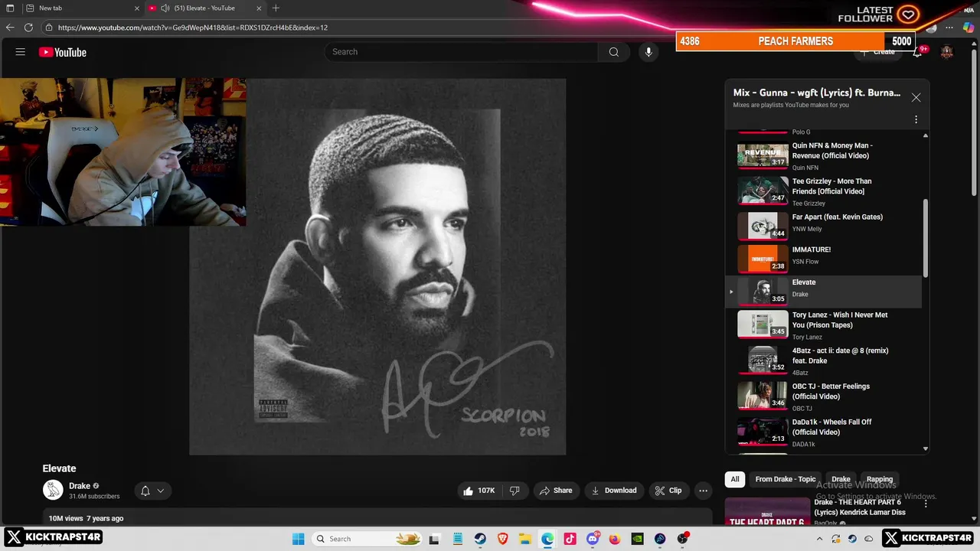Play 4Batz act ii date @ 8 remix
The width and height of the screenshot is (980, 551).
pyautogui.click(x=824, y=360)
